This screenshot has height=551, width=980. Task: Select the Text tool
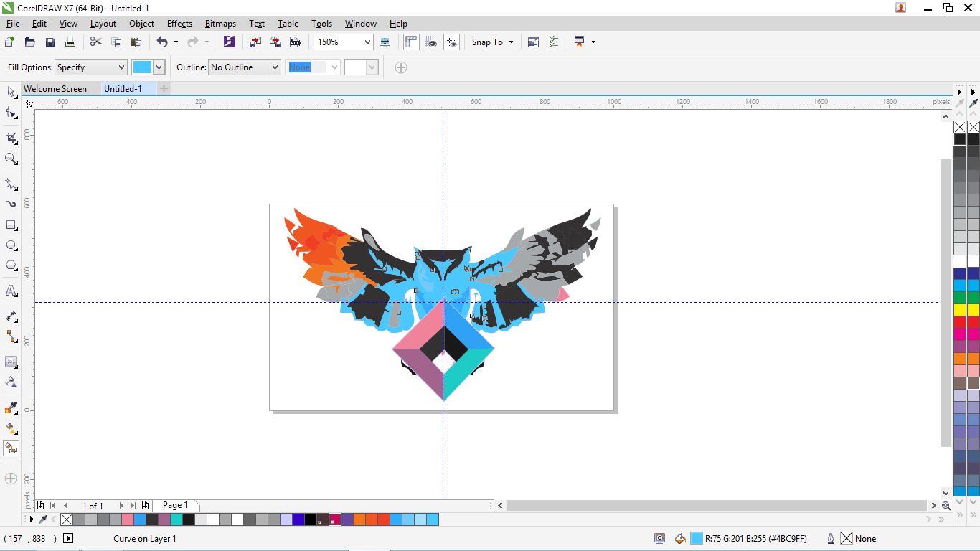tap(11, 291)
